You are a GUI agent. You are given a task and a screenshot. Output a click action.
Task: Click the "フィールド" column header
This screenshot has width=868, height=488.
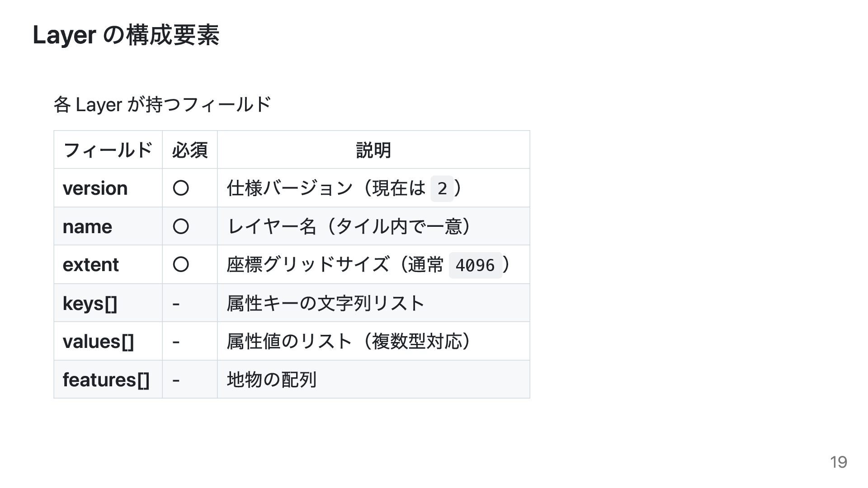point(108,150)
